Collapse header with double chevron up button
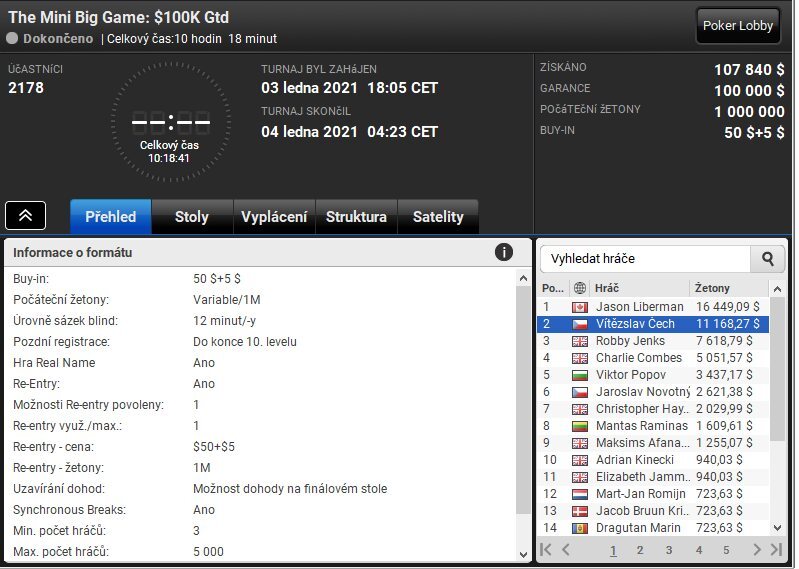Screen dimensions: 799x569 coord(25,215)
